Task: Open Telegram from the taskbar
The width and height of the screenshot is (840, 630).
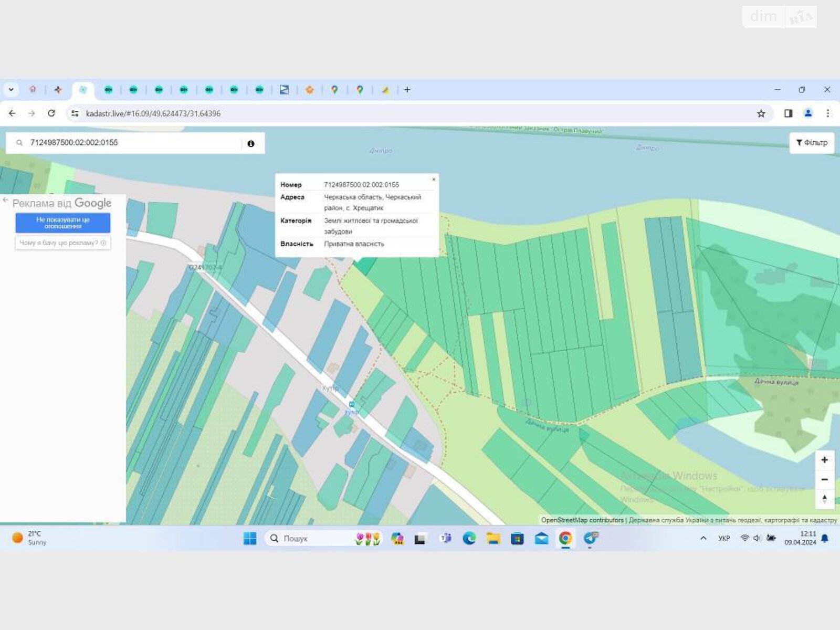Action: [590, 538]
